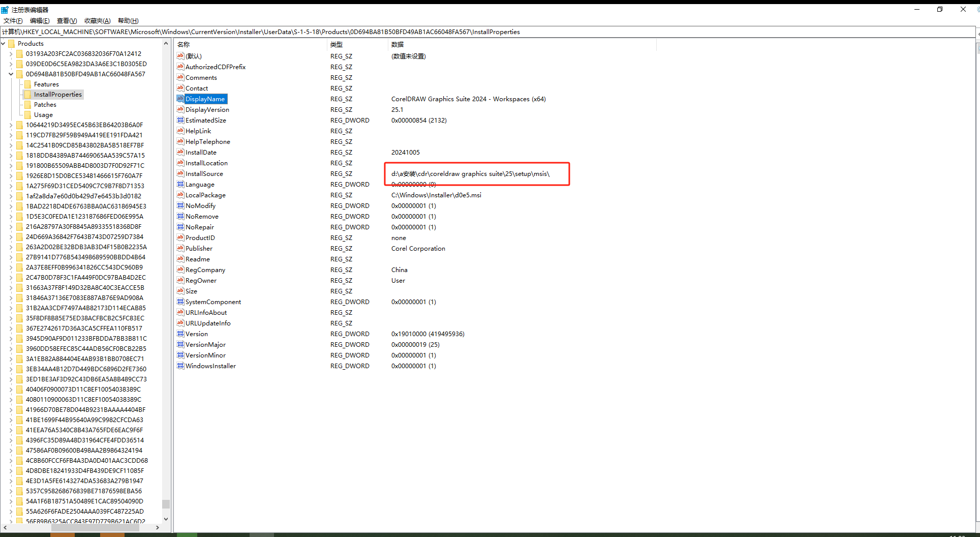Expand the 03193A203FC2AC036832036F70A12412 key
Viewport: 980px width, 537px height.
(11, 54)
